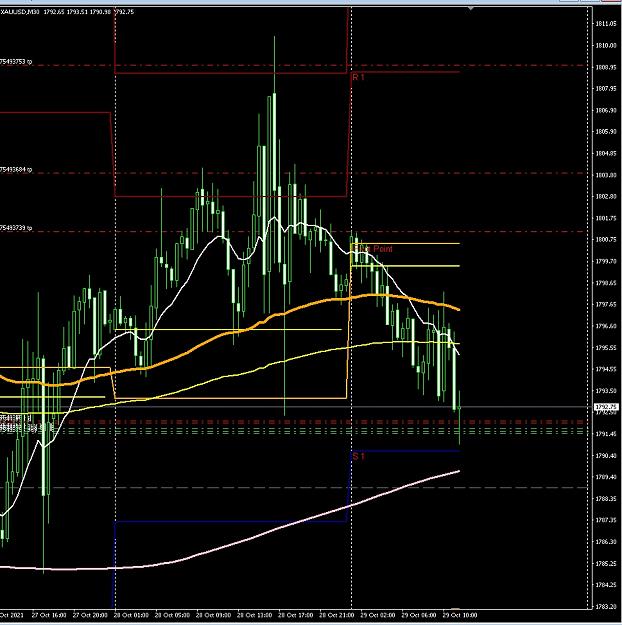This screenshot has height=625, width=622.
Task: Click price scale value 1810.00
Action: 606,45
